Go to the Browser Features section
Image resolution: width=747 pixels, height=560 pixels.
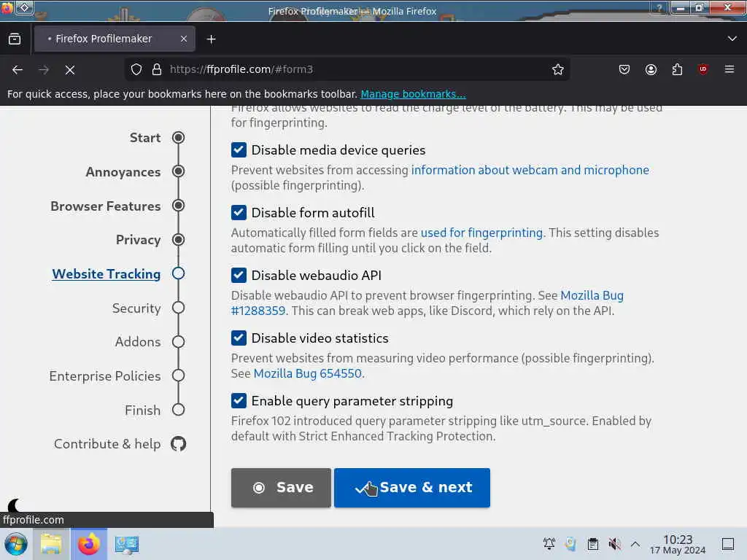click(105, 206)
